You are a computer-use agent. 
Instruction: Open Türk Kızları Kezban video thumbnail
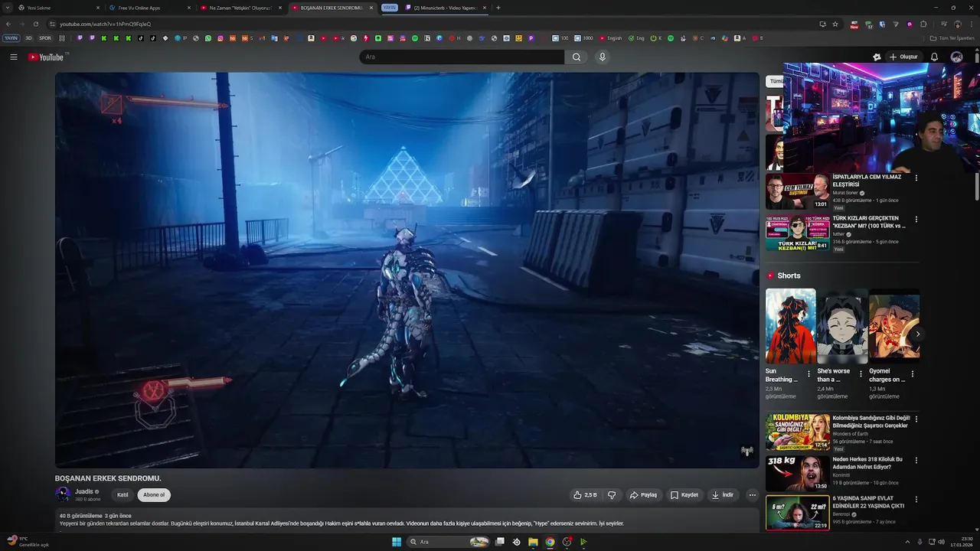(797, 233)
